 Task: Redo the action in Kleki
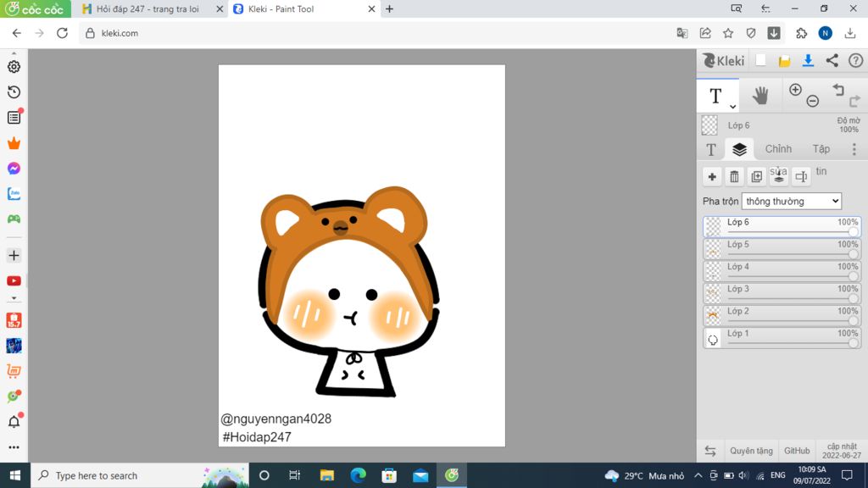click(854, 101)
